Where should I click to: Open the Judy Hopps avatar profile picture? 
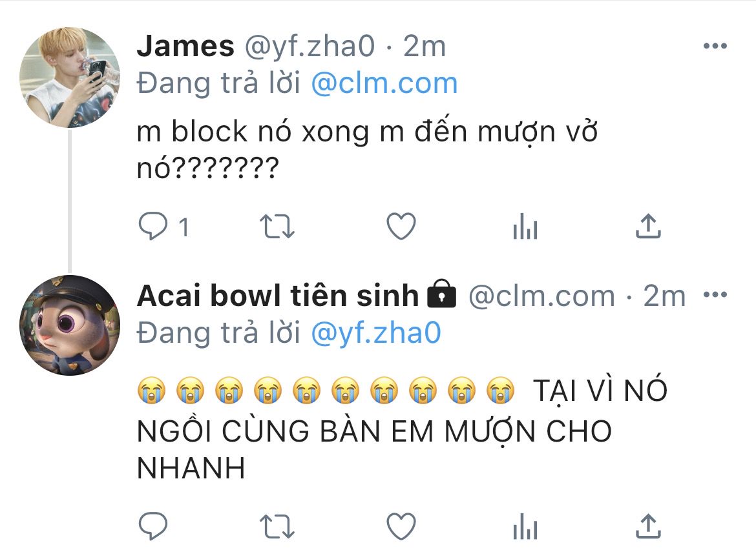point(69,325)
